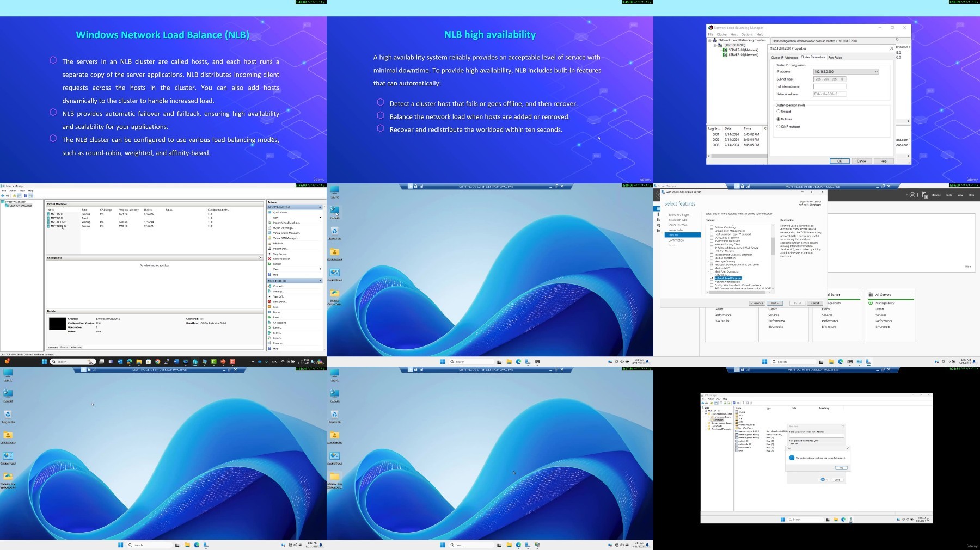Click the Start button on Hyper-V host taskbar
The width and height of the screenshot is (980, 550).
(44, 362)
